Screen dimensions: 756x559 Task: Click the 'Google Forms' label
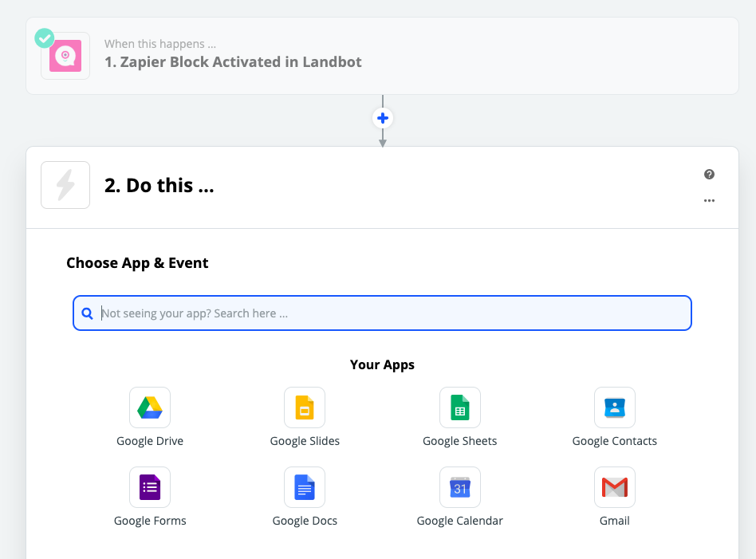150,521
